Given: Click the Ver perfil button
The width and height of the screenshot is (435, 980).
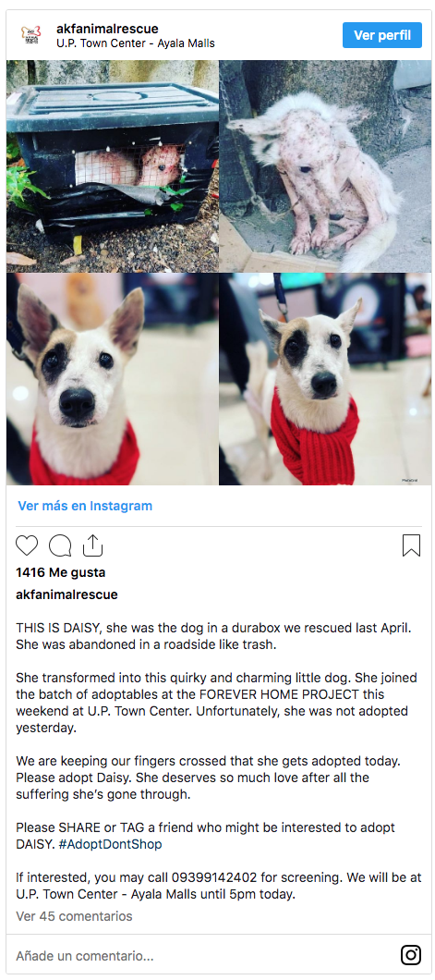Looking at the screenshot, I should (x=382, y=35).
